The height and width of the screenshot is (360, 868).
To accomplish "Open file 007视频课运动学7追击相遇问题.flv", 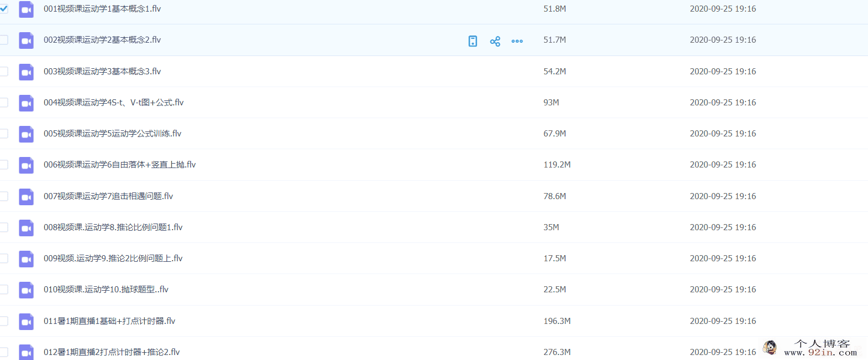I will [x=109, y=196].
